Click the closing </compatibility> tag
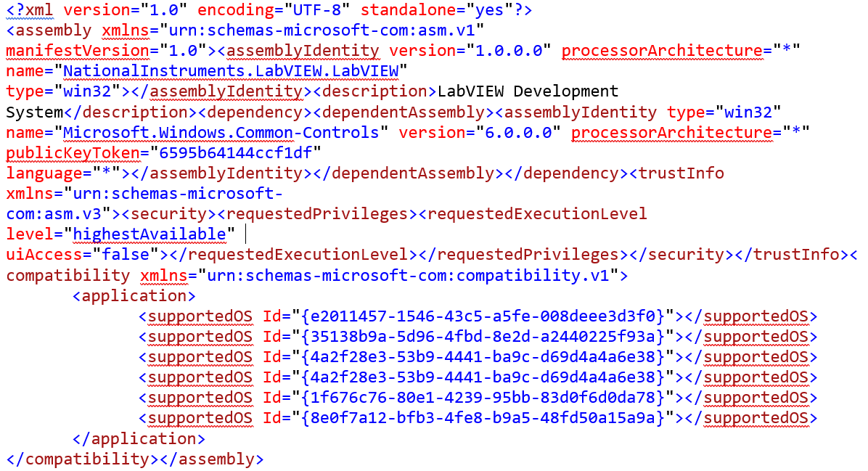Image resolution: width=868 pixels, height=471 pixels. point(83,459)
